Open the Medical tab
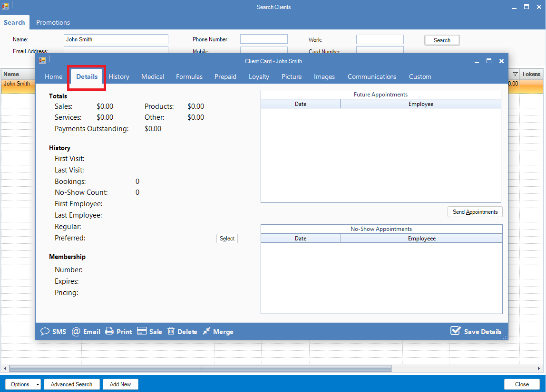Viewport: 546px width, 392px height. (153, 76)
